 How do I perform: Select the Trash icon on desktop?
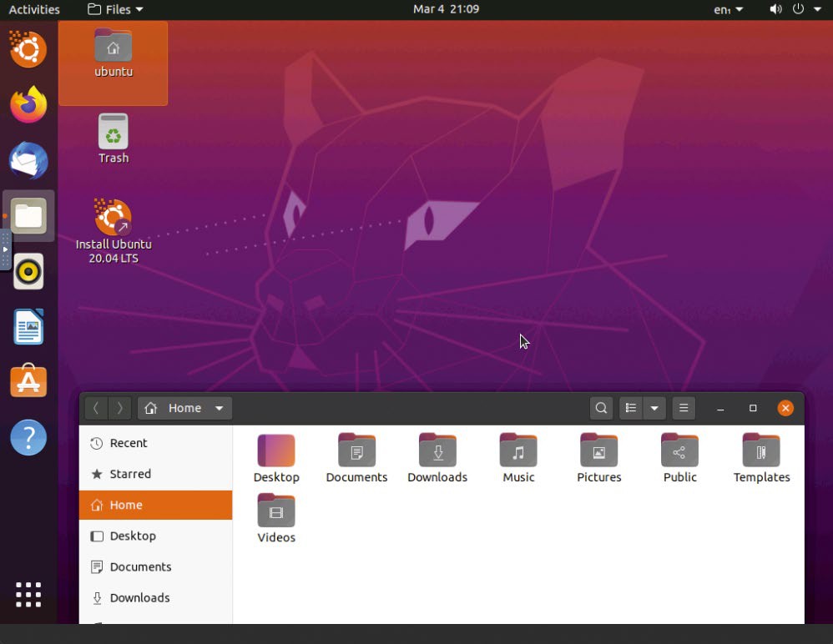pyautogui.click(x=114, y=138)
